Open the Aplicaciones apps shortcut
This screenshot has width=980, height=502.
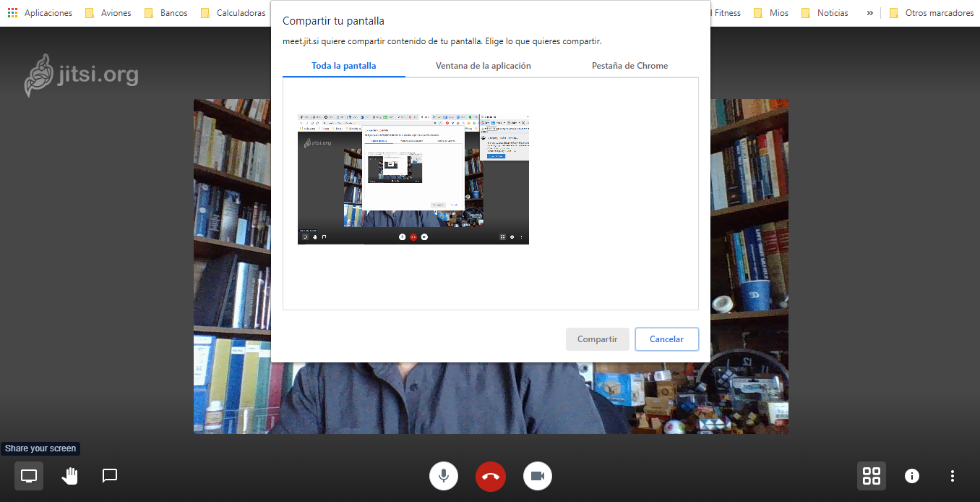40,13
